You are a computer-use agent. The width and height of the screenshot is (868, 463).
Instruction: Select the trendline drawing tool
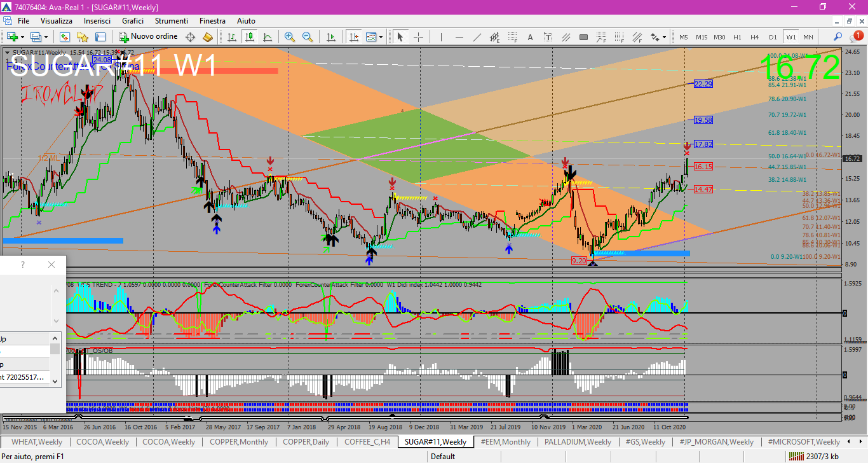pyautogui.click(x=477, y=37)
